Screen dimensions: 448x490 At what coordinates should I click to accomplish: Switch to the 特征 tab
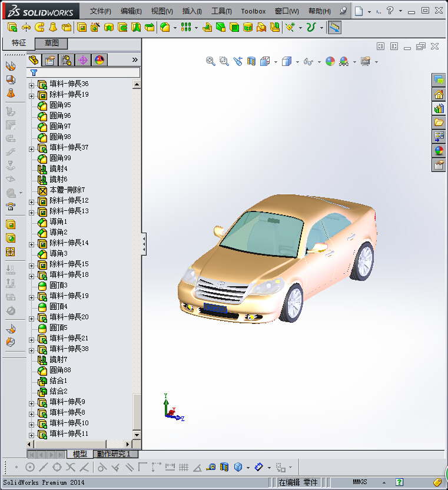18,43
